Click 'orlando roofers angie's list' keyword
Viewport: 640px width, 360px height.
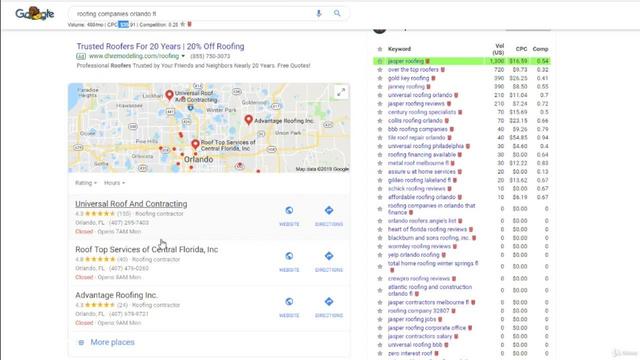422,221
